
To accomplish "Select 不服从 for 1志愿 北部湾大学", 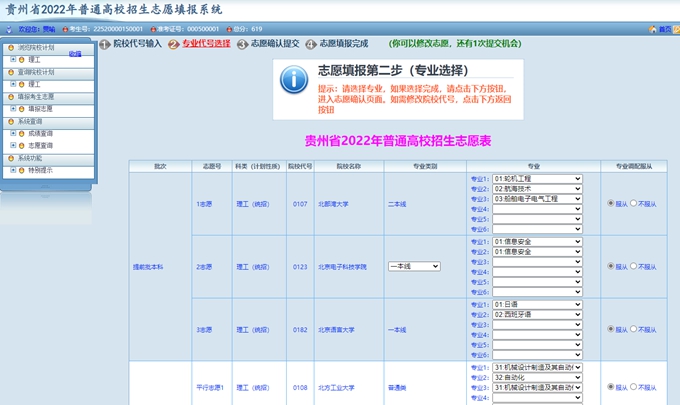I will coord(634,203).
